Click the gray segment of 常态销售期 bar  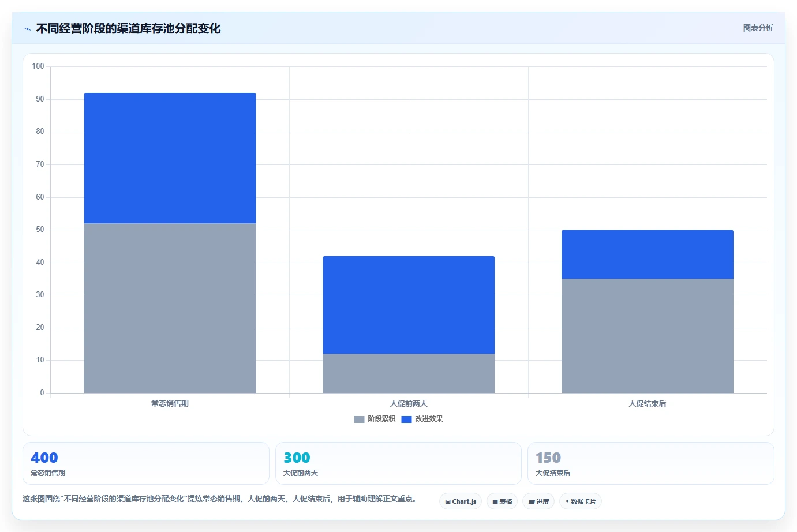(x=170, y=308)
